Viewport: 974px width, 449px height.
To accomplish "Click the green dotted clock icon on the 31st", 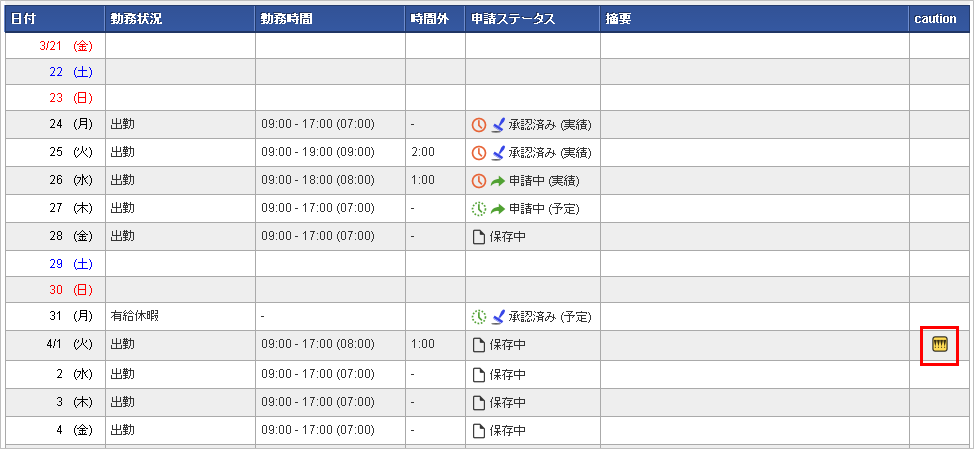I will point(478,317).
